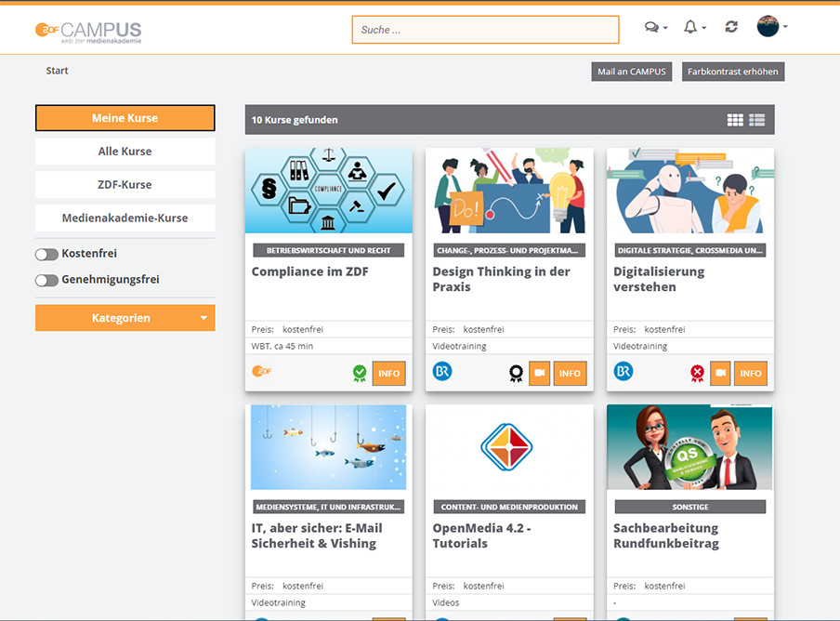The height and width of the screenshot is (621, 840).
Task: Click the Compliance im ZDF title
Action: point(310,271)
